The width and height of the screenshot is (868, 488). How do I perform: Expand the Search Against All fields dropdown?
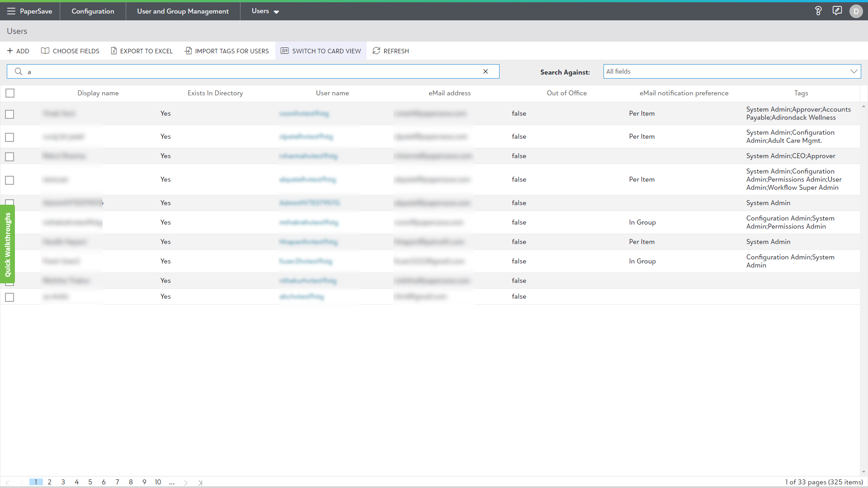click(854, 71)
